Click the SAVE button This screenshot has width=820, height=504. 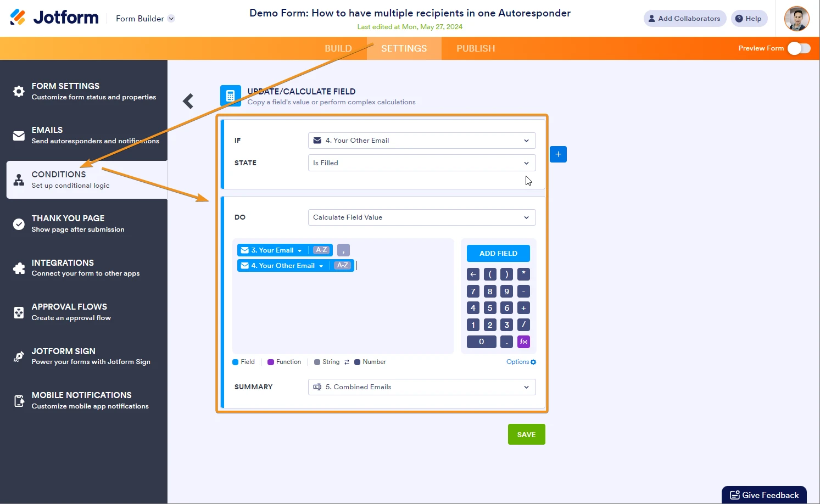526,434
